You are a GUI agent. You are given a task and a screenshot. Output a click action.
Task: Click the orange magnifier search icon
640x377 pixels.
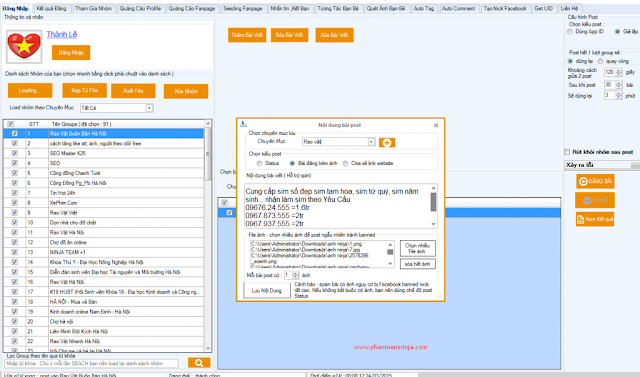(x=199, y=363)
